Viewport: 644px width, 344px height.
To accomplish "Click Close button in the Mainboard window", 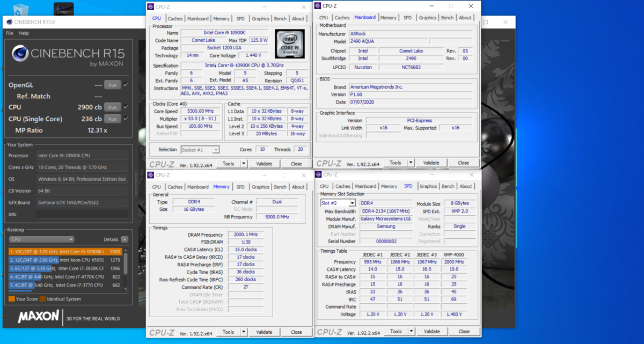I will (x=464, y=163).
